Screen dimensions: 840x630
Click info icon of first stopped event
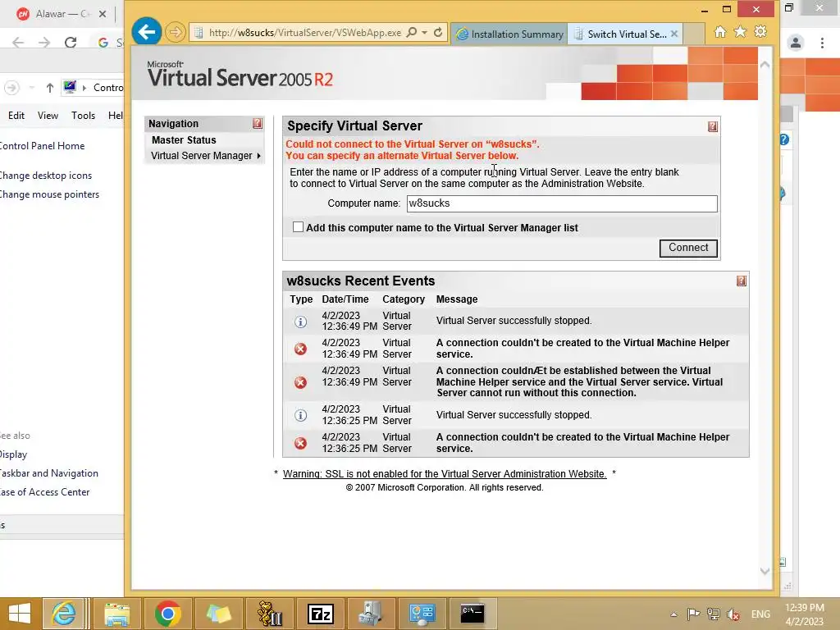pyautogui.click(x=300, y=322)
